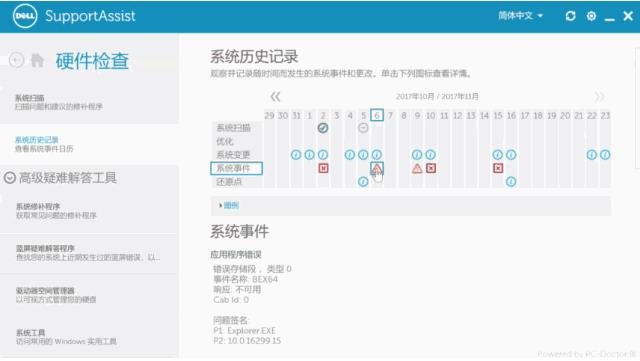Select date 29 in calendar header
The image size is (640, 361).
[269, 116]
